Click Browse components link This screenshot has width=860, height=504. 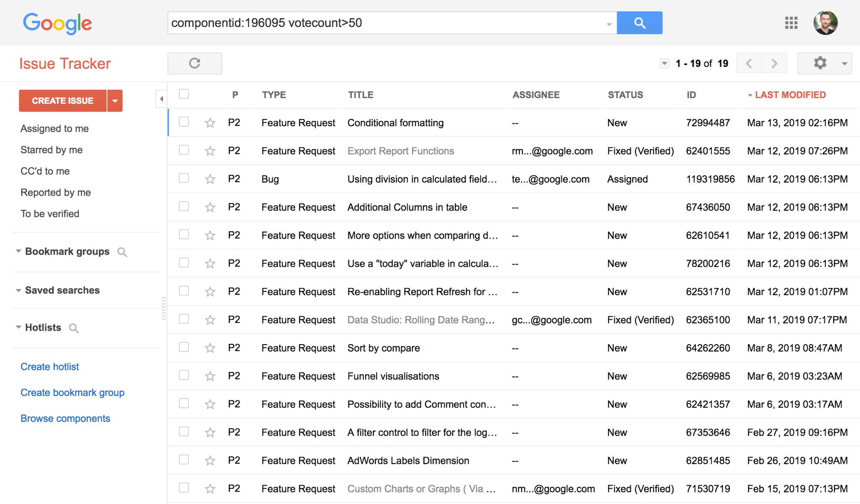pyautogui.click(x=65, y=418)
